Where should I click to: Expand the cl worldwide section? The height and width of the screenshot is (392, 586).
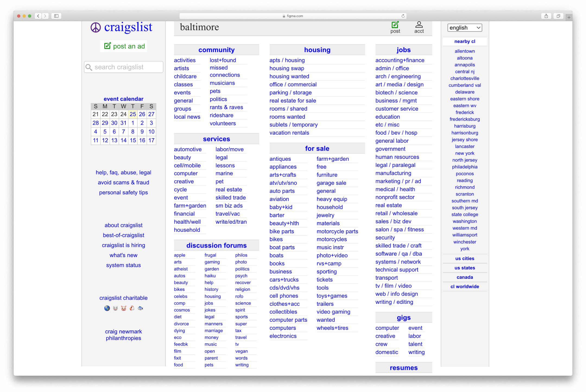click(464, 286)
